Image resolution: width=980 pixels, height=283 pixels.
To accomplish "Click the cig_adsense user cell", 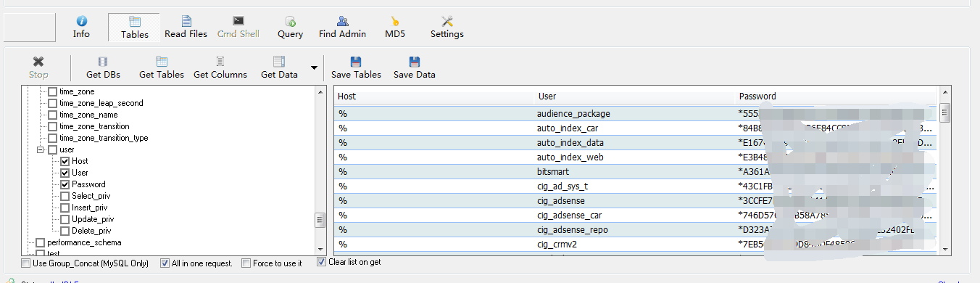I will tap(635, 201).
